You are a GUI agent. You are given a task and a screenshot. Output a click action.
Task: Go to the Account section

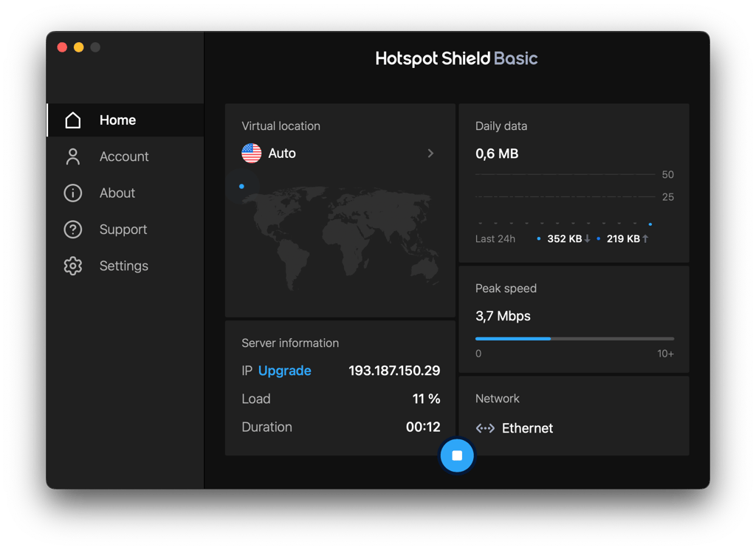click(x=126, y=157)
